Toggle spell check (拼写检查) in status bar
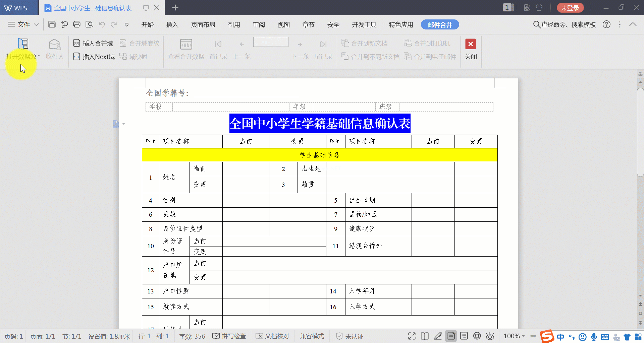644x343 pixels. (229, 336)
